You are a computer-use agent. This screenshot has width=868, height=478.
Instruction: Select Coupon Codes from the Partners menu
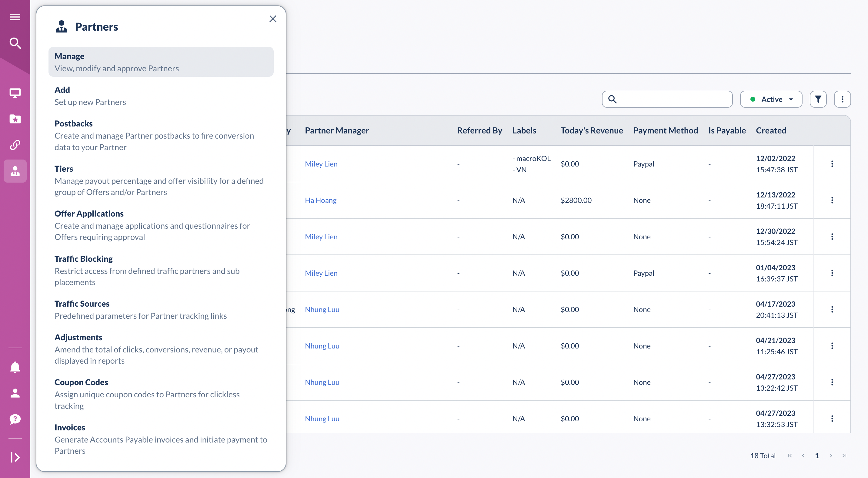click(81, 382)
